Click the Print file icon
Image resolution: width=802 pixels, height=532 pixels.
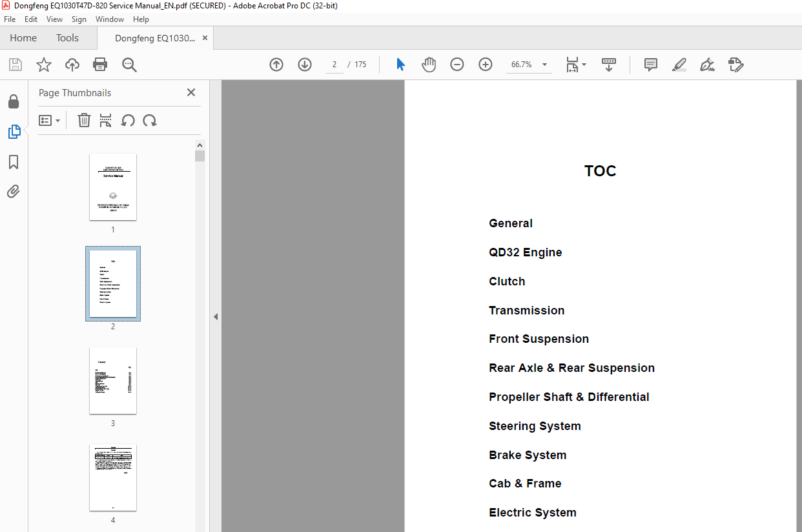point(100,65)
